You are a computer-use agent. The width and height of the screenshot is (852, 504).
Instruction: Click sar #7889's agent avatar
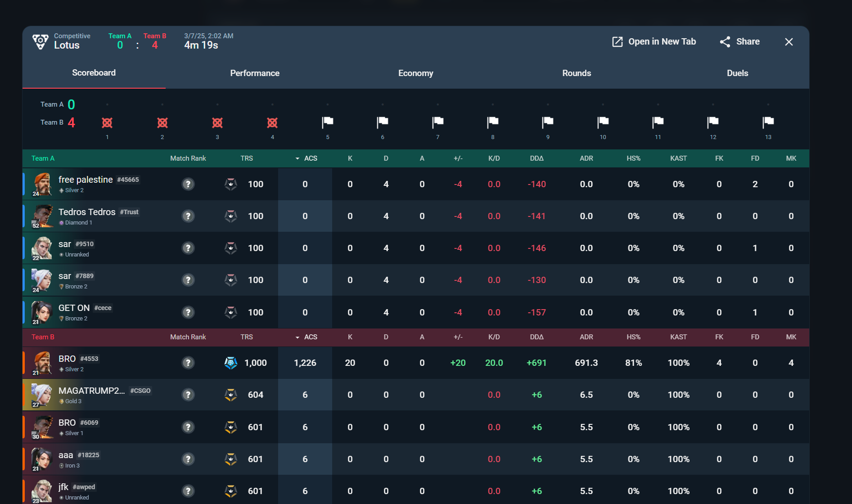pyautogui.click(x=42, y=280)
